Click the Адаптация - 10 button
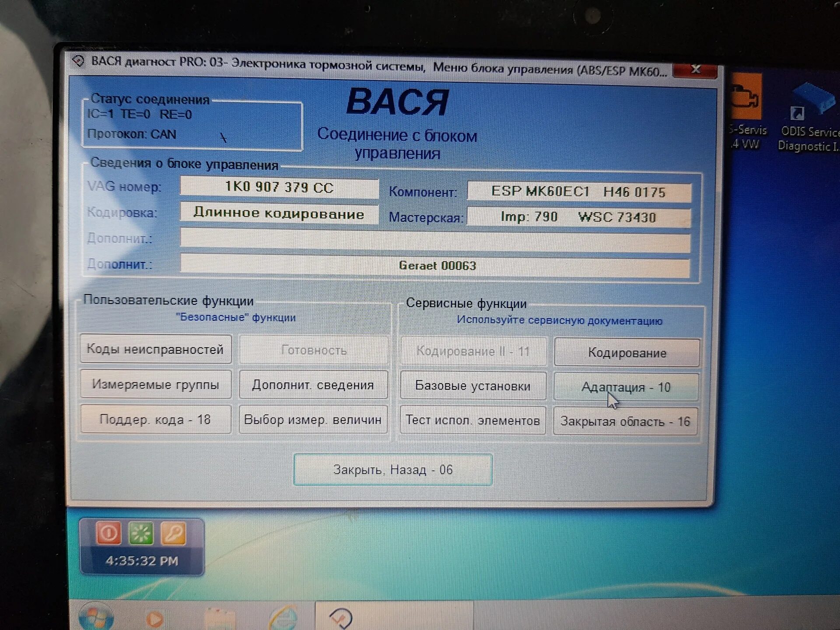840x630 pixels. [x=626, y=387]
